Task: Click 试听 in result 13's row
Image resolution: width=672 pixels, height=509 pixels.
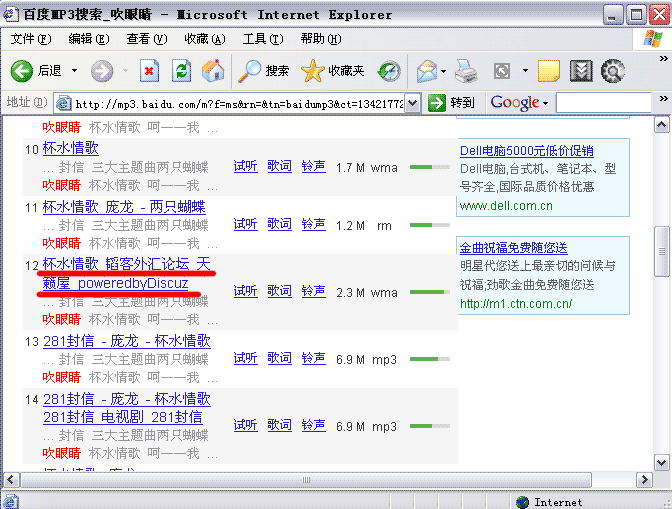Action: pyautogui.click(x=246, y=358)
